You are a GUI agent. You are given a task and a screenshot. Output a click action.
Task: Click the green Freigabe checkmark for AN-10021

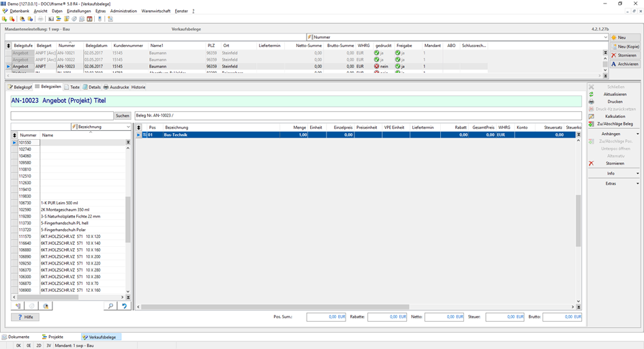pos(397,53)
